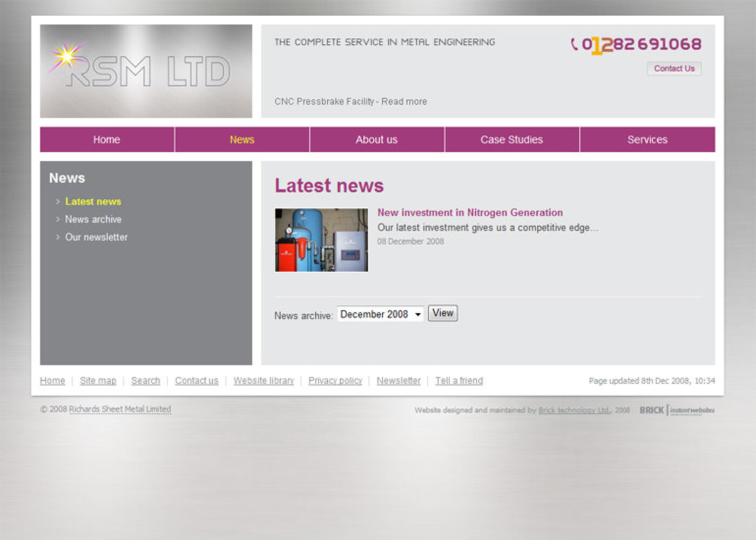Visit Richards Sheet Metal Limited copyright link

click(119, 409)
